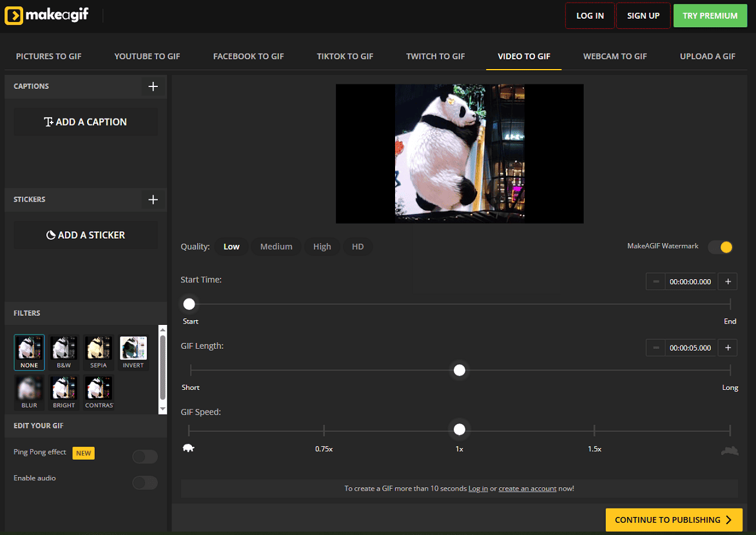Apply the Contrast filter
The height and width of the screenshot is (535, 756).
(x=99, y=392)
